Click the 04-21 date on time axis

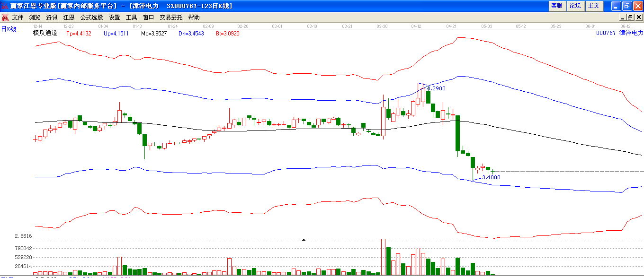(452, 26)
